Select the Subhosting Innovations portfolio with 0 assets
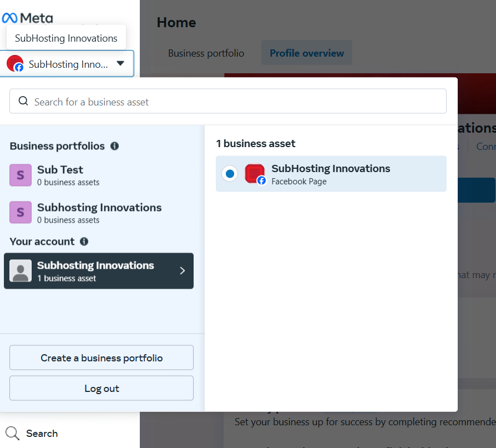Image resolution: width=496 pixels, height=448 pixels. (x=99, y=213)
